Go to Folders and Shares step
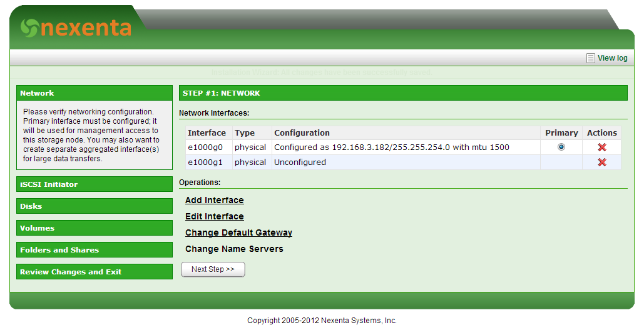The image size is (644, 335). pyautogui.click(x=95, y=250)
